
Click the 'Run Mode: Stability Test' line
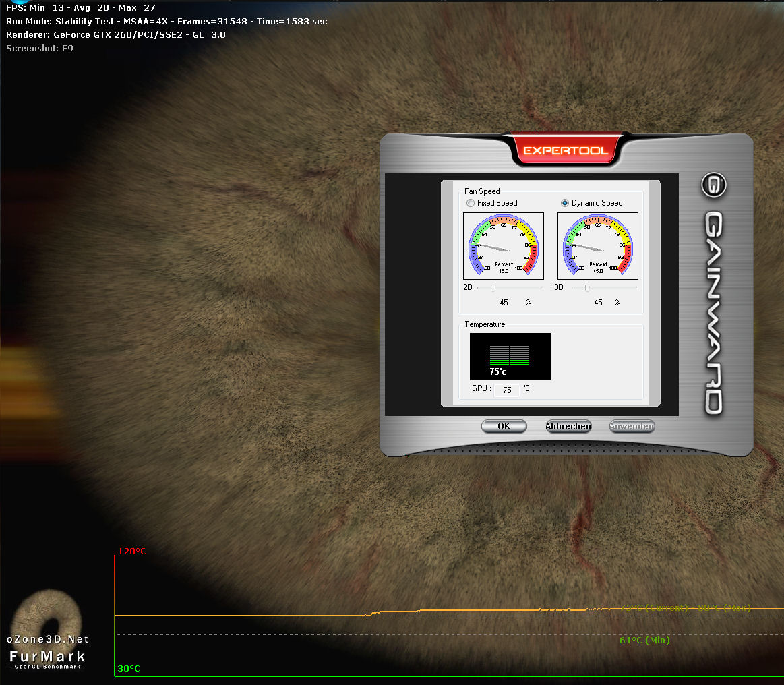pos(167,22)
